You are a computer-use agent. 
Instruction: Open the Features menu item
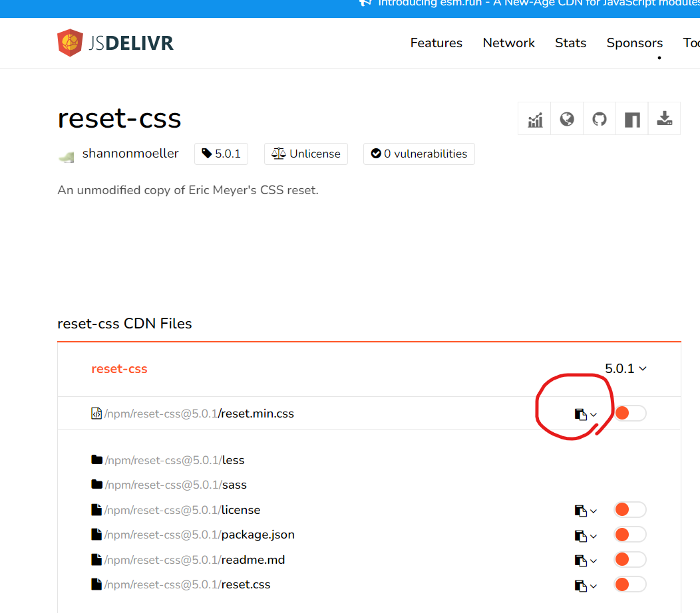pos(436,43)
